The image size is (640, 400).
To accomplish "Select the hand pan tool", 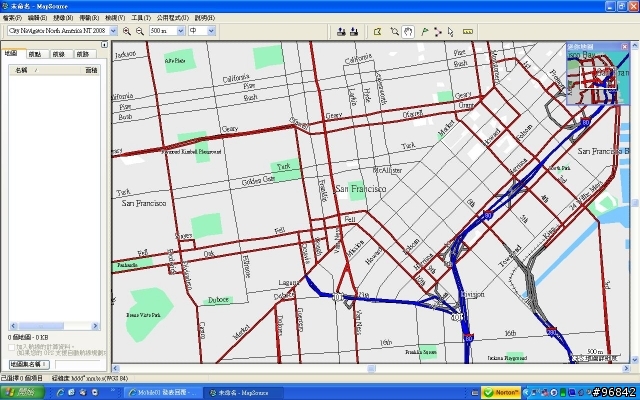I will 408,31.
